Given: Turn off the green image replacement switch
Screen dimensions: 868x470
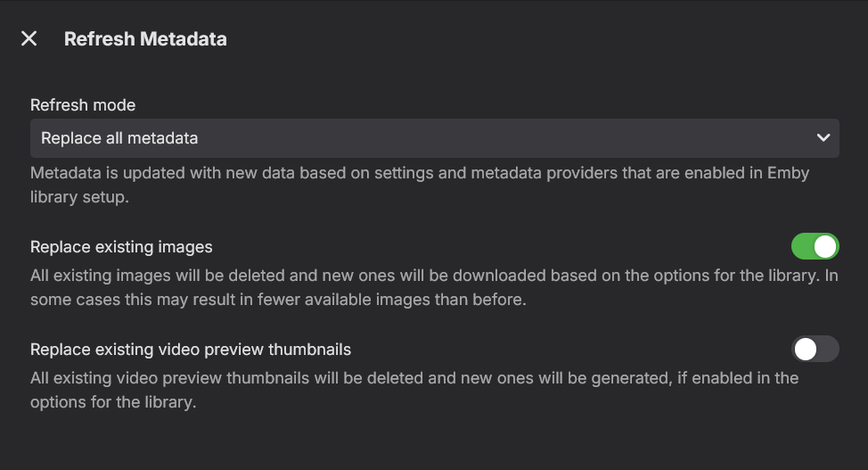Looking at the screenshot, I should (x=815, y=246).
